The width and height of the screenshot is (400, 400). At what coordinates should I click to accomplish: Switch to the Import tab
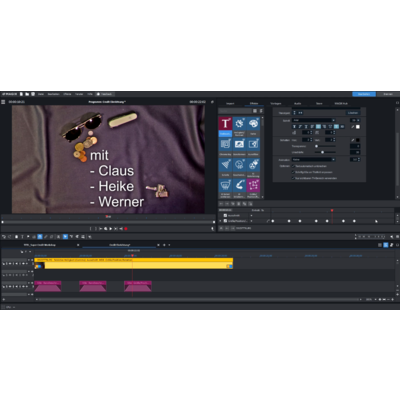point(230,103)
